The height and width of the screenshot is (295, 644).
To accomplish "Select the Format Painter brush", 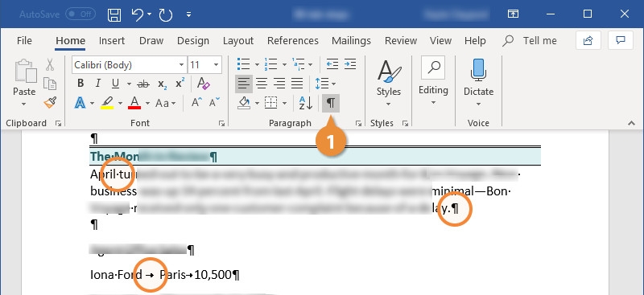I will [50, 102].
